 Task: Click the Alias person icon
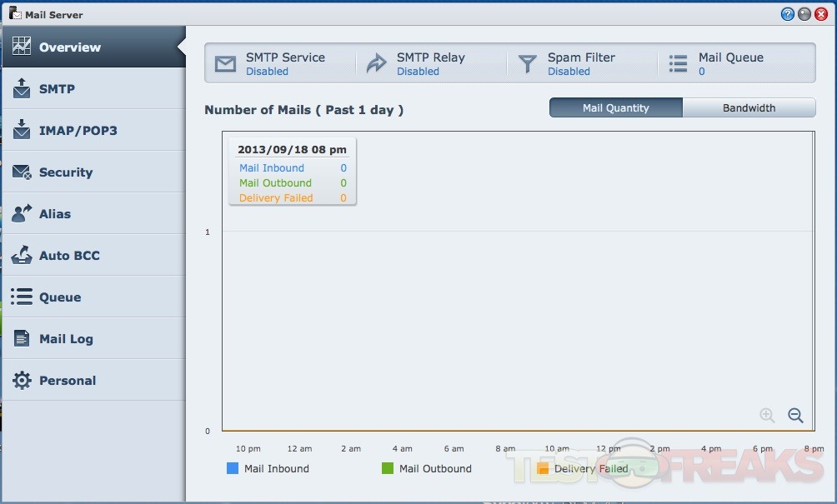click(x=23, y=214)
